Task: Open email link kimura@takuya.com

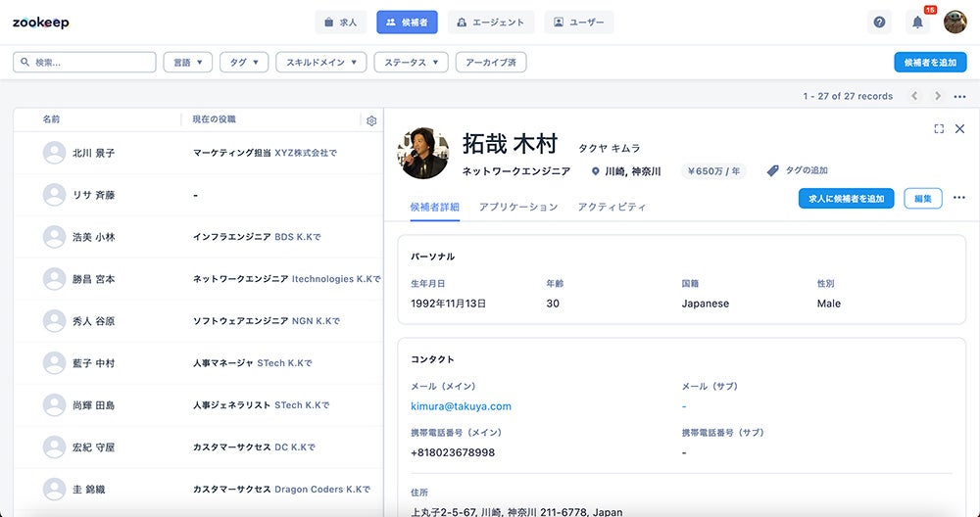Action: tap(461, 406)
